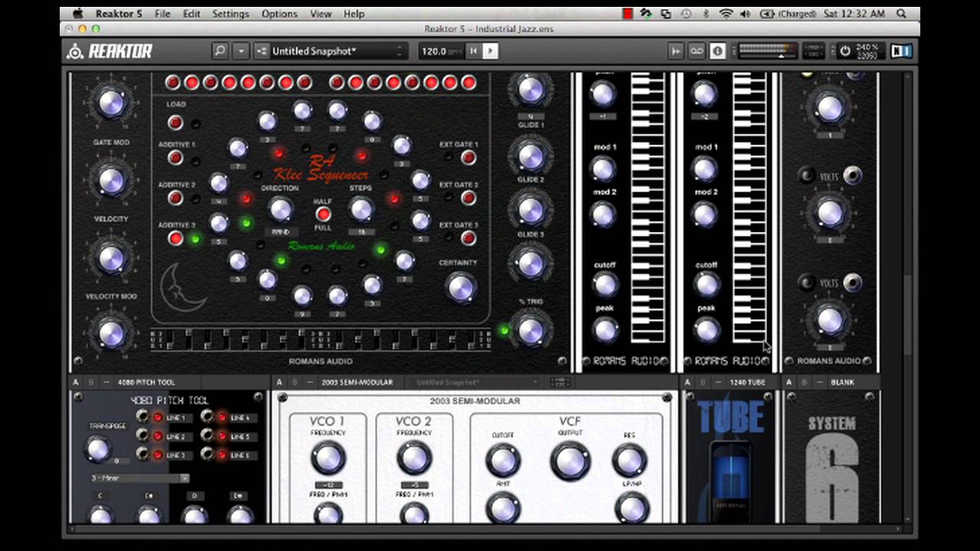980x551 pixels.
Task: Click the VCF RES knob
Action: click(629, 461)
